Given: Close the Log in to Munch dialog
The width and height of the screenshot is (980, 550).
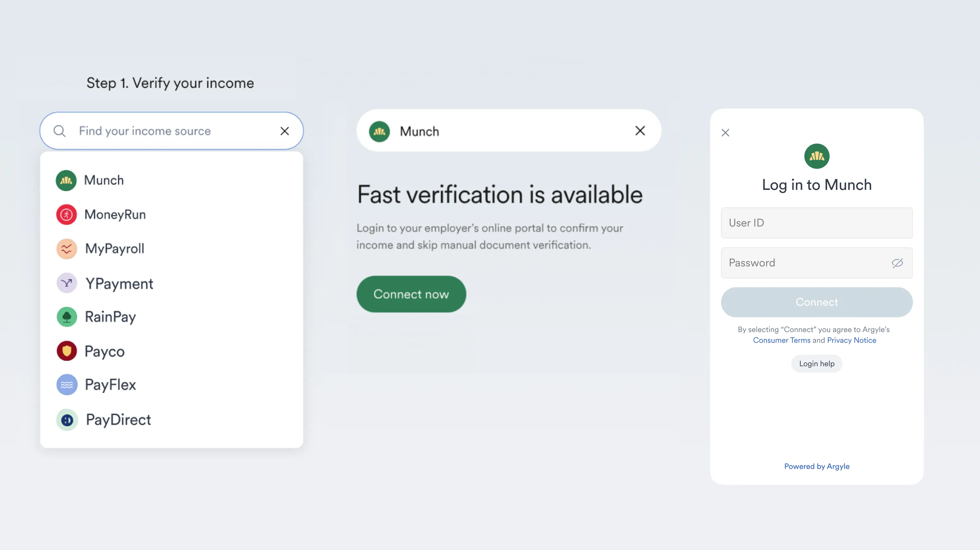Looking at the screenshot, I should [725, 133].
